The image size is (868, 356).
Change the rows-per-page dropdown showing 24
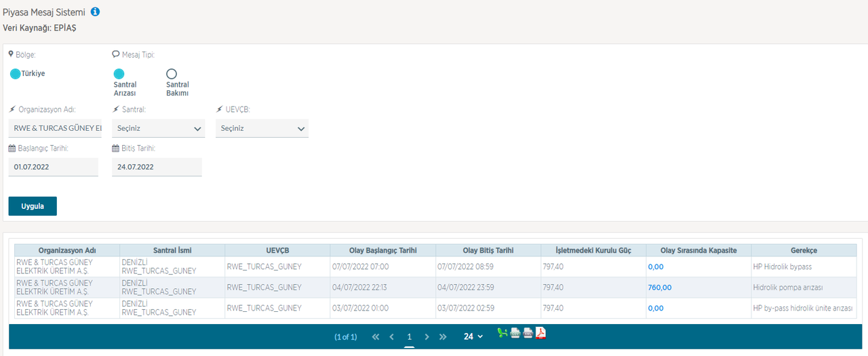pyautogui.click(x=473, y=336)
